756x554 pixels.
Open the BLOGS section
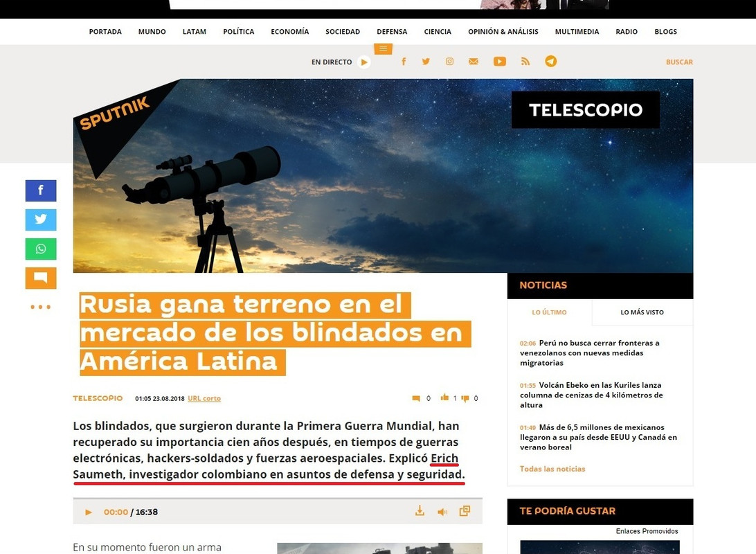(x=666, y=31)
